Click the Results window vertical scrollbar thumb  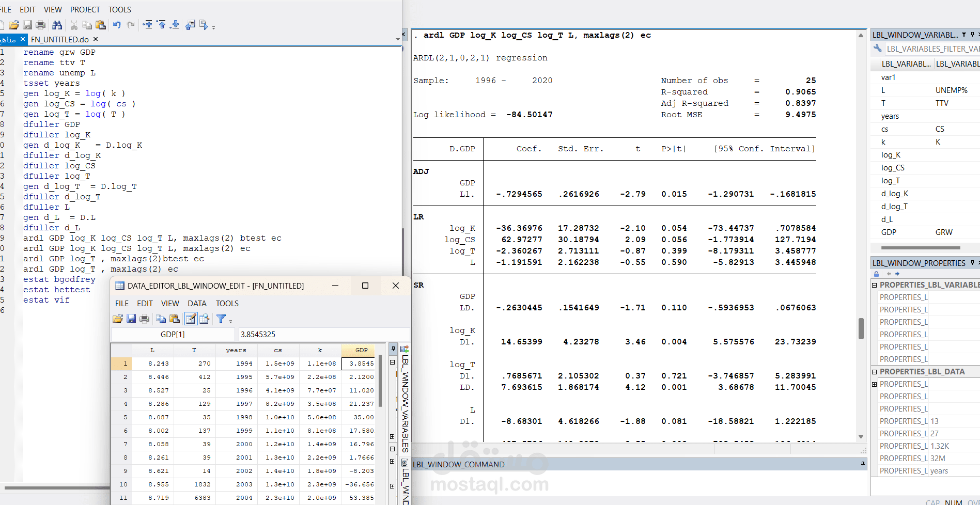coord(861,328)
